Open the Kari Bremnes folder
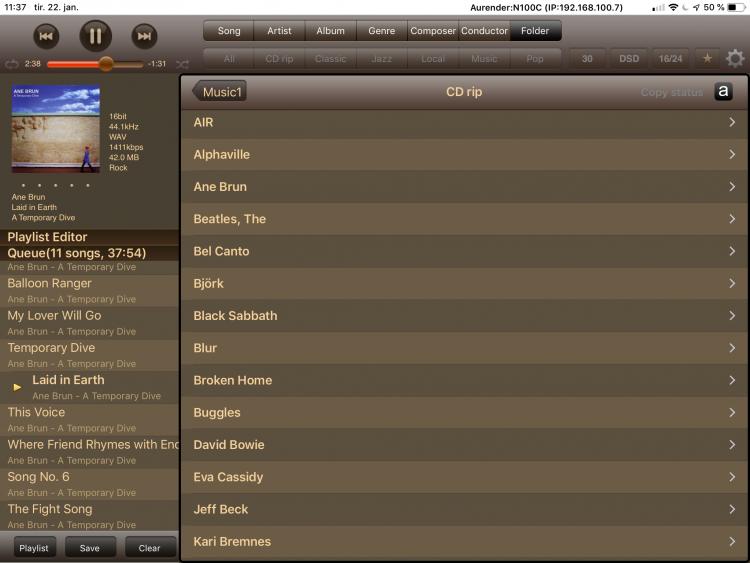This screenshot has height=563, width=750. [464, 541]
